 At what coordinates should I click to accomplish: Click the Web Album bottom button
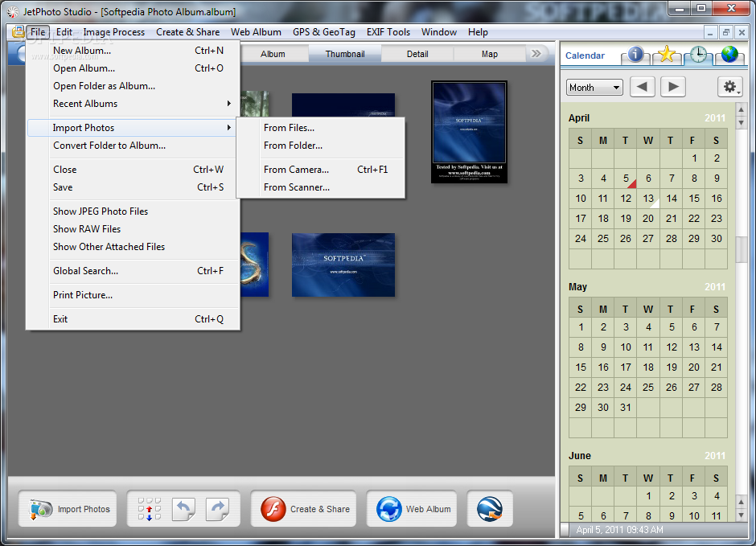pyautogui.click(x=411, y=509)
